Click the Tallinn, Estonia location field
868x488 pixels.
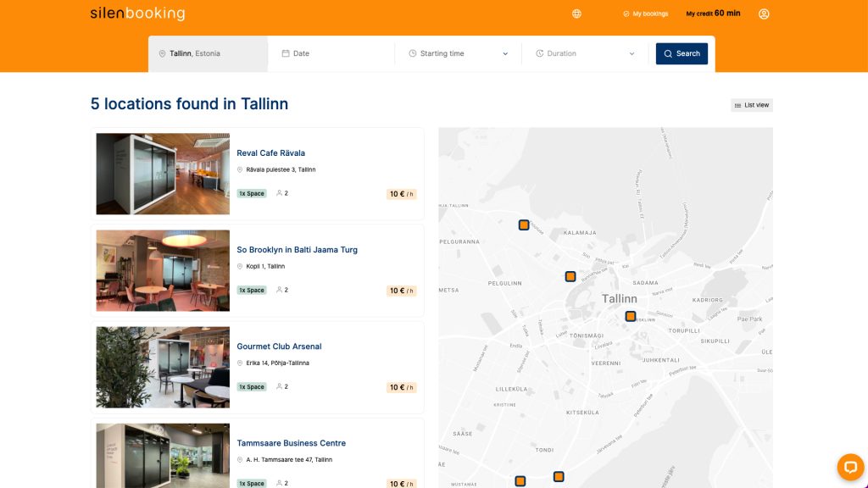[x=209, y=53]
